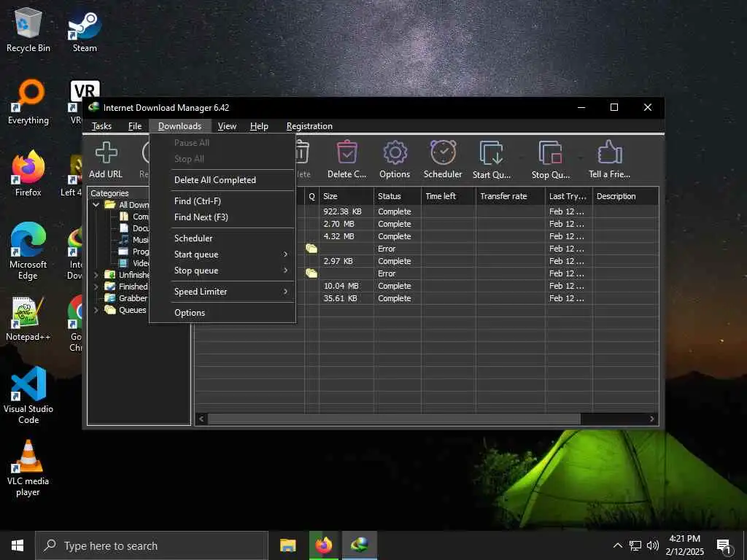Open Notepad++ desktop shortcut
Image resolution: width=747 pixels, height=560 pixels.
coord(28,319)
